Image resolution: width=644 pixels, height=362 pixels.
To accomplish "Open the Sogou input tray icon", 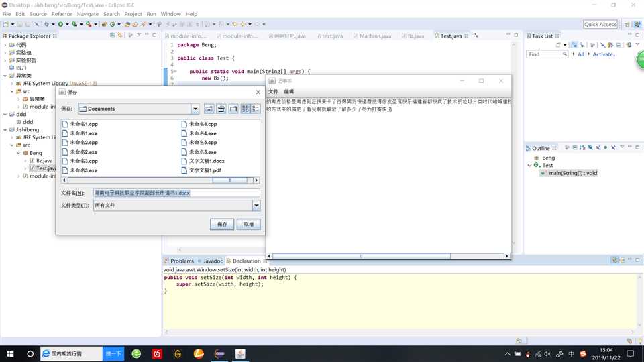I will [x=583, y=353].
